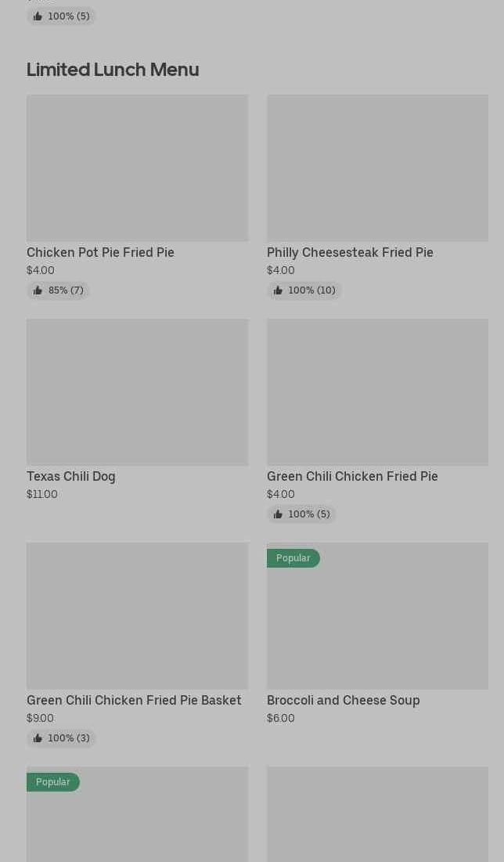Click the Limited Lunch Menu section heading
Viewport: 504px width, 862px height.
[113, 70]
